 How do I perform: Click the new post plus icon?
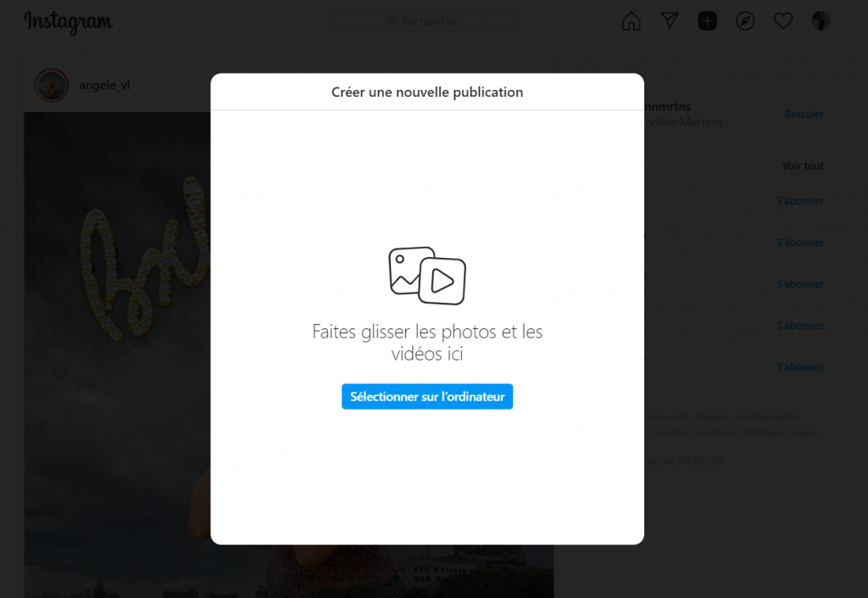pyautogui.click(x=707, y=21)
